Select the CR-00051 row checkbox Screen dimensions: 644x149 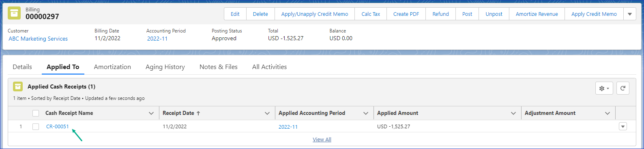tap(36, 127)
